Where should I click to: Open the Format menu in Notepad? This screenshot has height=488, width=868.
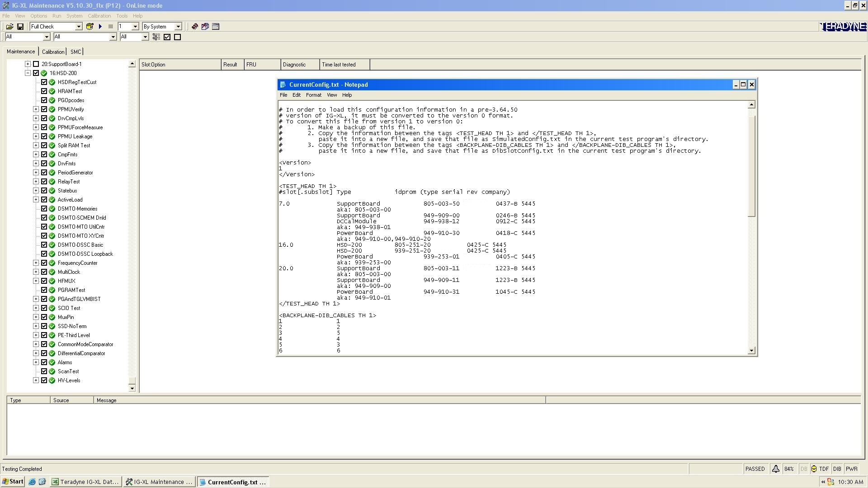point(313,95)
